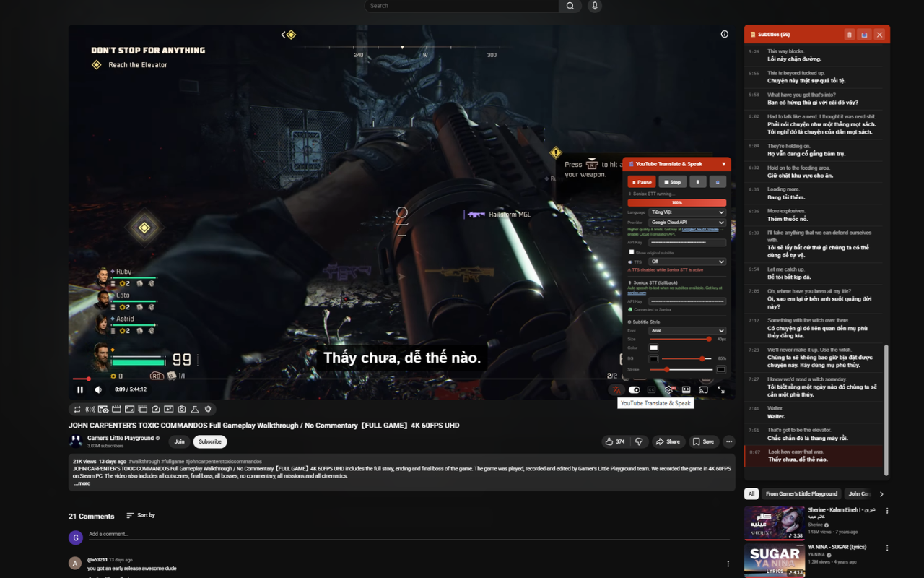Open the Sherine - Kalam Eineh video thumbnail
This screenshot has width=924, height=578.
tap(775, 523)
